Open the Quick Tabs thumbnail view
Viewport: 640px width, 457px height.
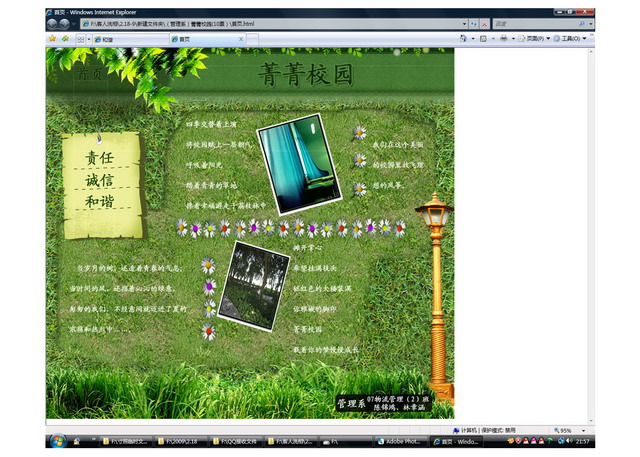[x=79, y=39]
